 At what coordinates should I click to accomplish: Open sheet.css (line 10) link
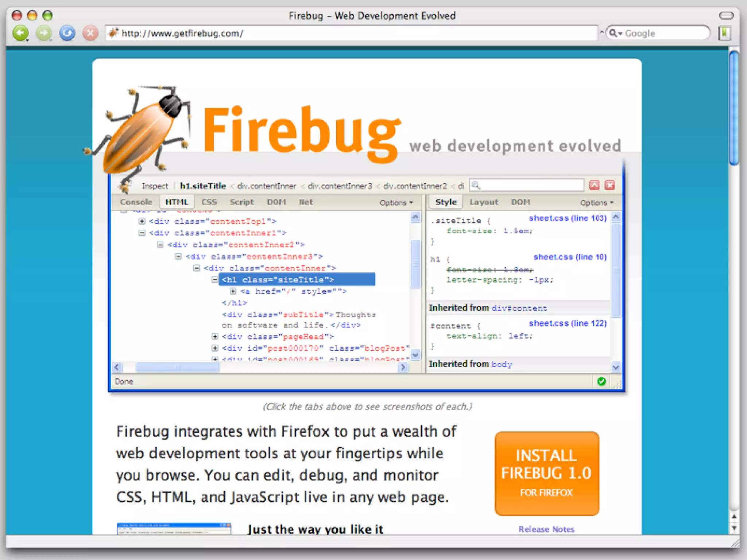(x=570, y=257)
